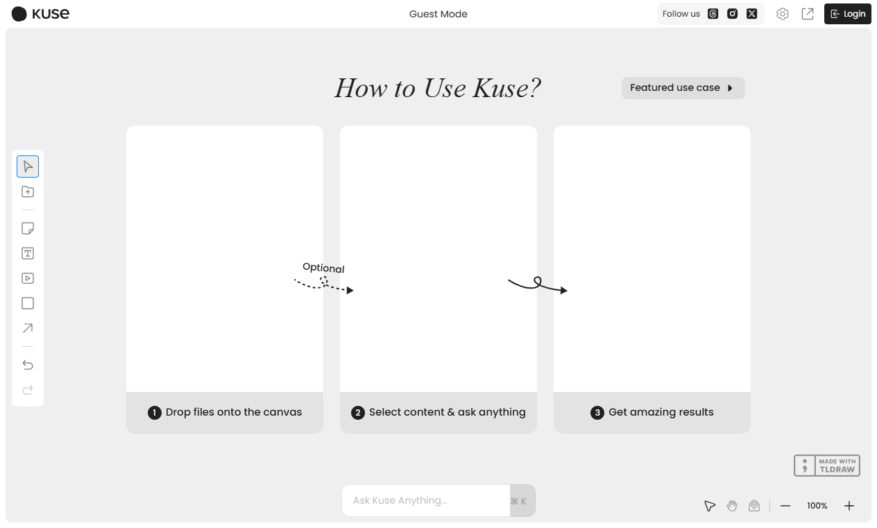The image size is (877, 528).
Task: Undo the last action
Action: pyautogui.click(x=27, y=365)
